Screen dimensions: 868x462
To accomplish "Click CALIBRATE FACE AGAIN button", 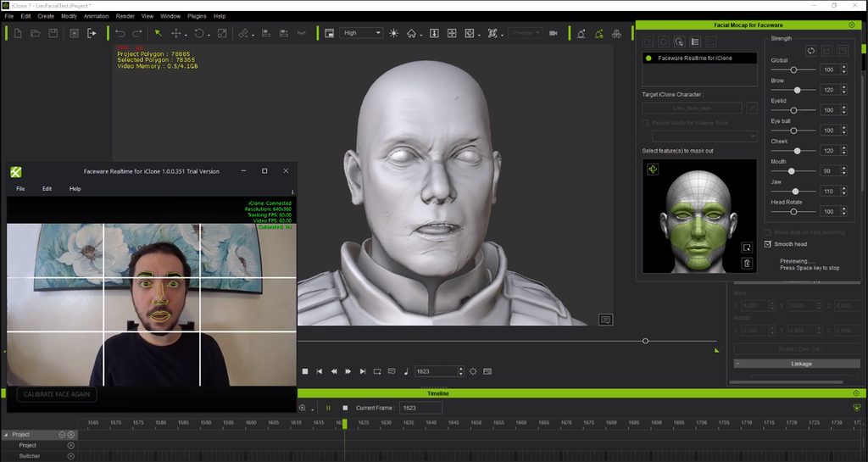I will point(57,394).
